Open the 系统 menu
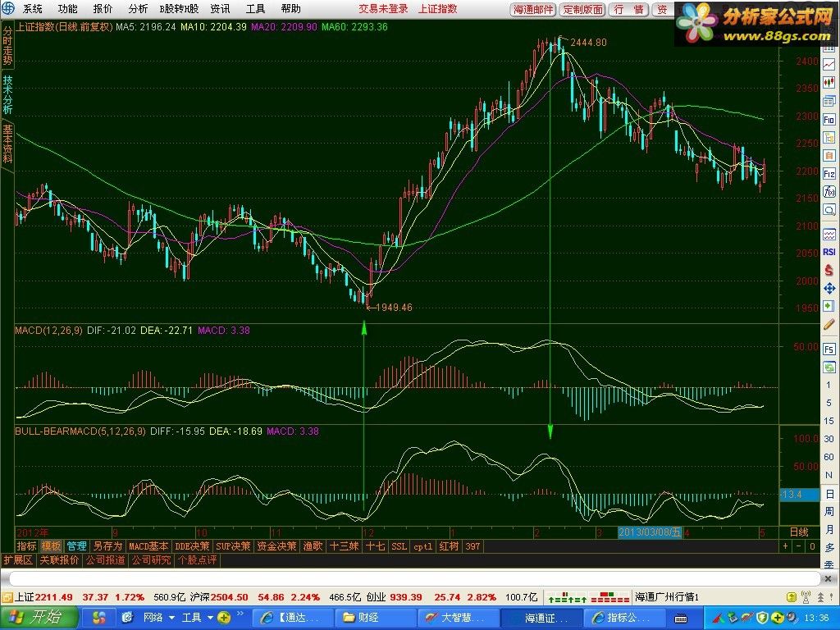Image resolution: width=840 pixels, height=630 pixels. [32, 8]
